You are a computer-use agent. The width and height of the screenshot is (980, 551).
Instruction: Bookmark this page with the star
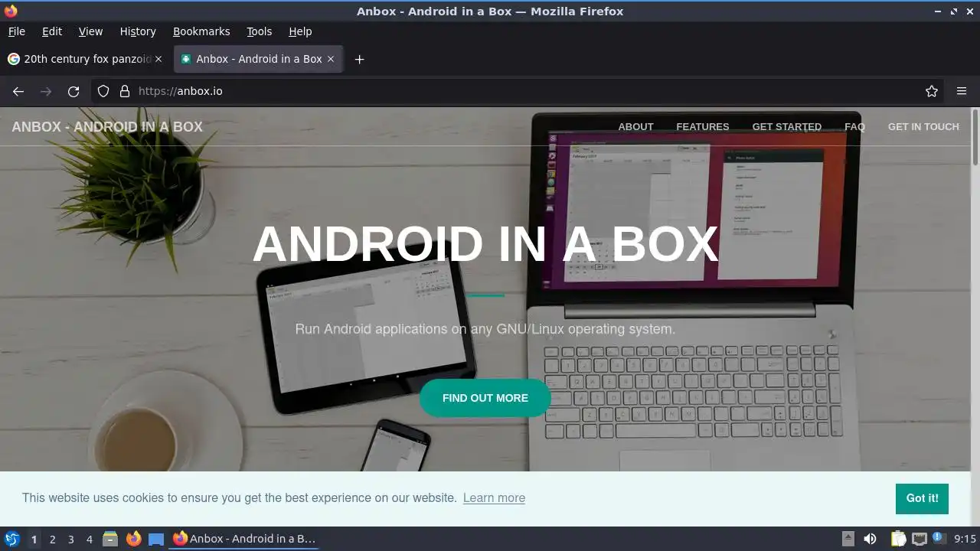[x=932, y=91]
